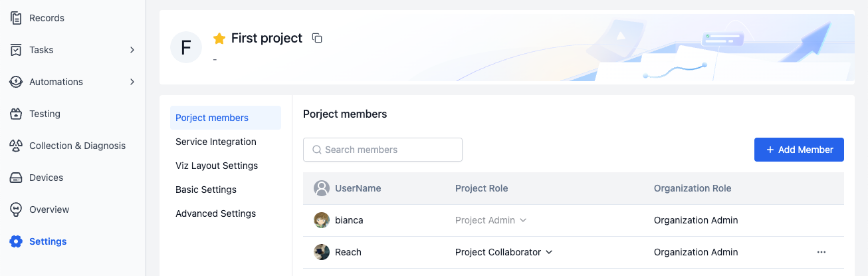Click the Settings gear icon

16,241
